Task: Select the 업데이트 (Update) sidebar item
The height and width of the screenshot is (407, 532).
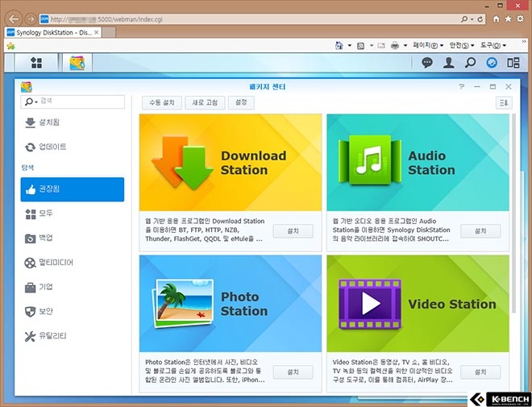Action: [73, 147]
